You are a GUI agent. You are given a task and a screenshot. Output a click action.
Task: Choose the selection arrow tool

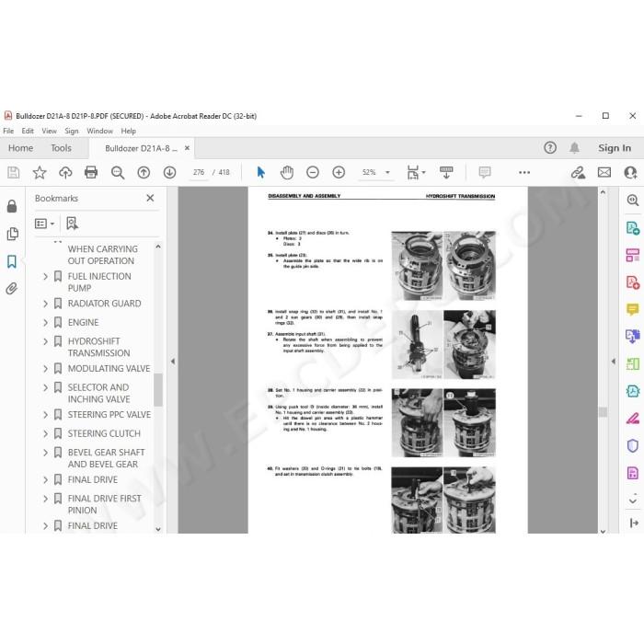[x=260, y=172]
